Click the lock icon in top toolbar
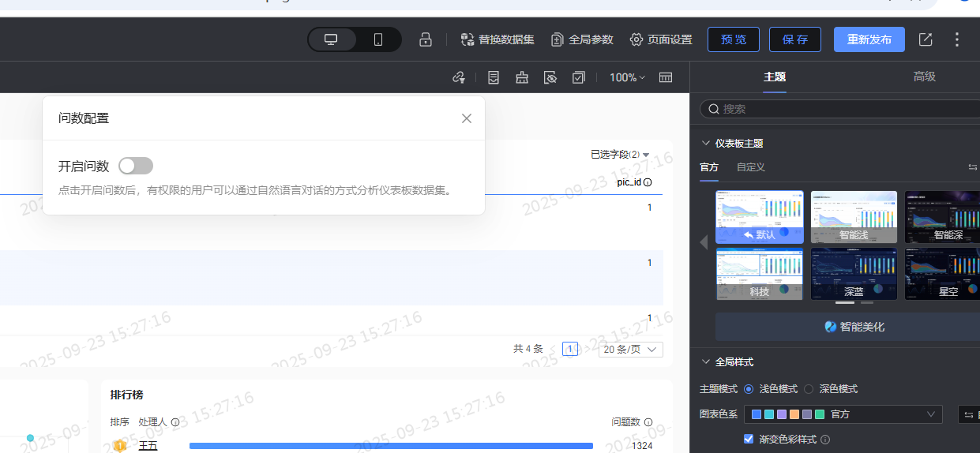The width and height of the screenshot is (980, 453). pos(426,39)
